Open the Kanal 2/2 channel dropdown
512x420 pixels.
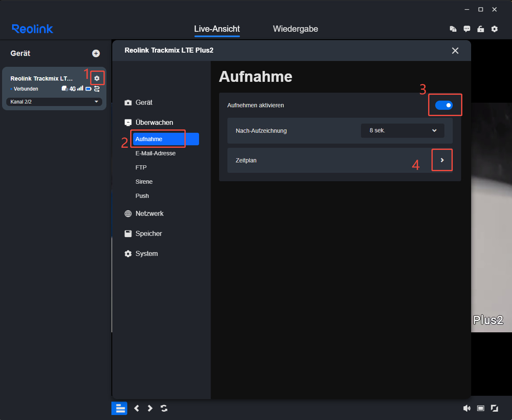click(54, 102)
